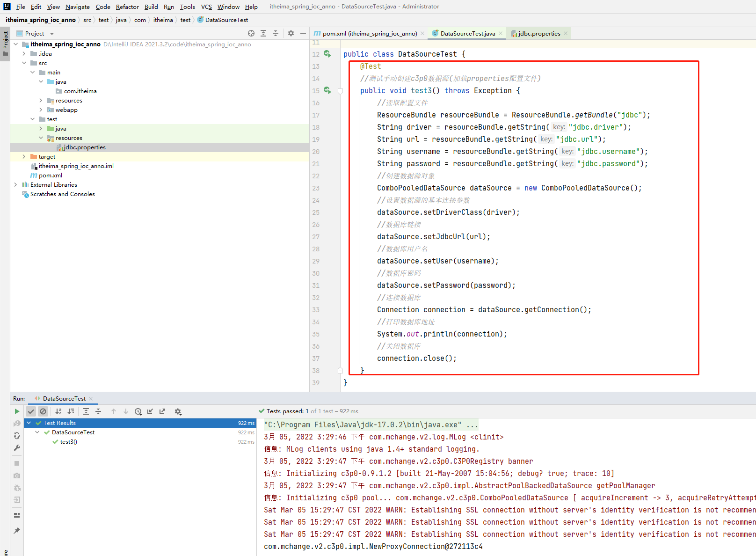Viewport: 756px width, 556px height.
Task: Expand .idea folder
Action: pyautogui.click(x=24, y=53)
